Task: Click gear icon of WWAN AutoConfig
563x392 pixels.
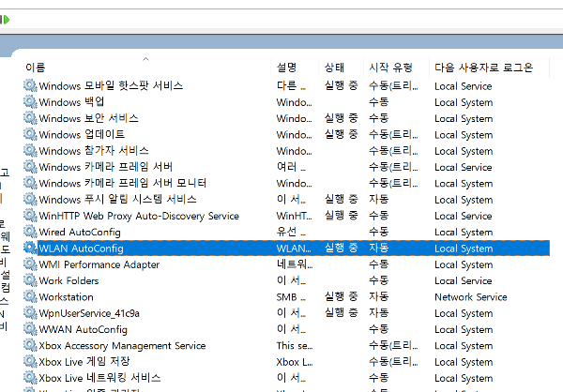Action: click(x=30, y=329)
